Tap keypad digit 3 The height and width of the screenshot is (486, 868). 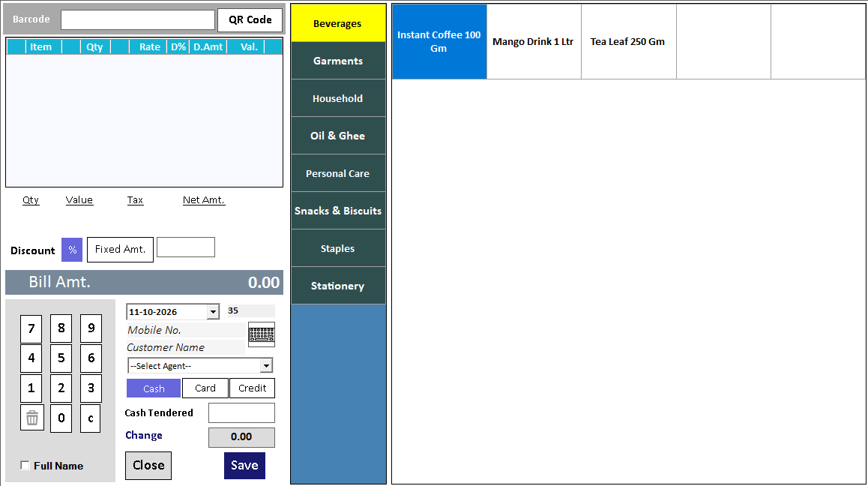pos(91,388)
